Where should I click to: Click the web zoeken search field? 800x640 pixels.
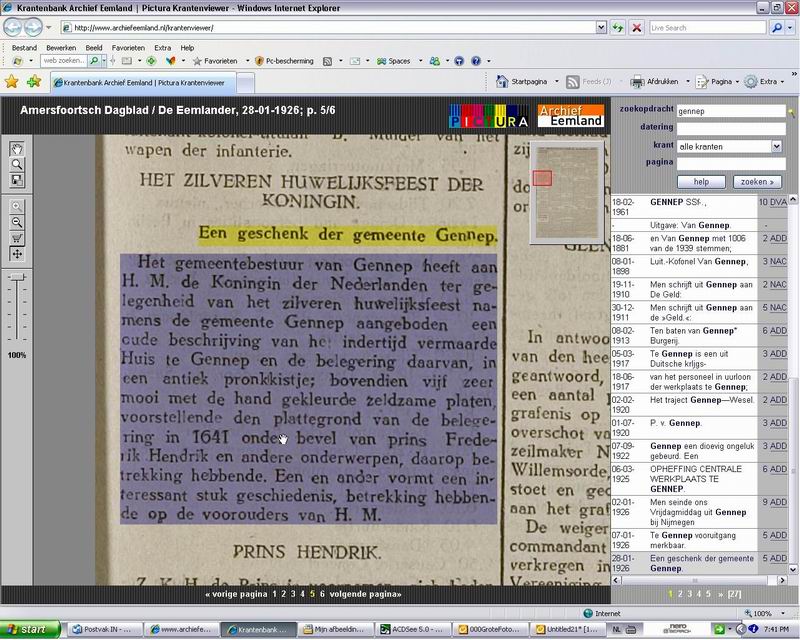pos(64,61)
